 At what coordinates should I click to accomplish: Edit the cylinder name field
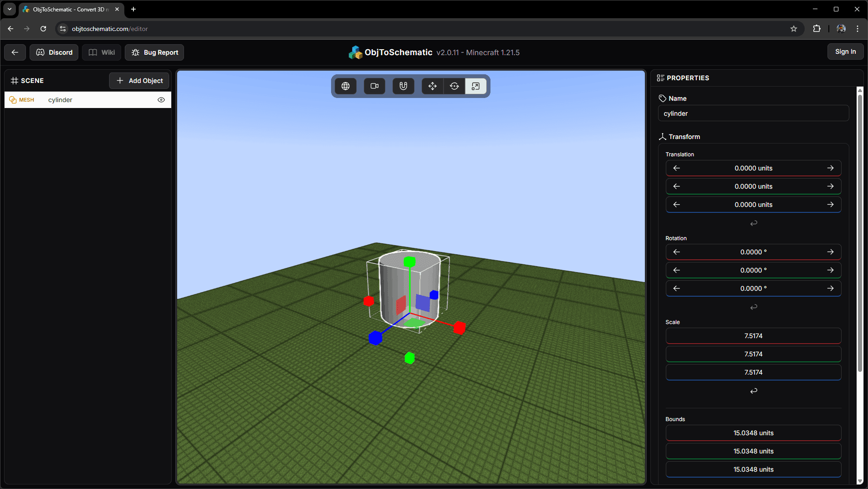[x=753, y=113]
